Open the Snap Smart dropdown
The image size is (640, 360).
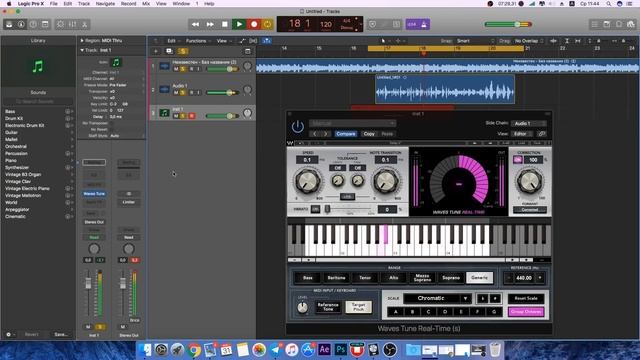coord(476,41)
